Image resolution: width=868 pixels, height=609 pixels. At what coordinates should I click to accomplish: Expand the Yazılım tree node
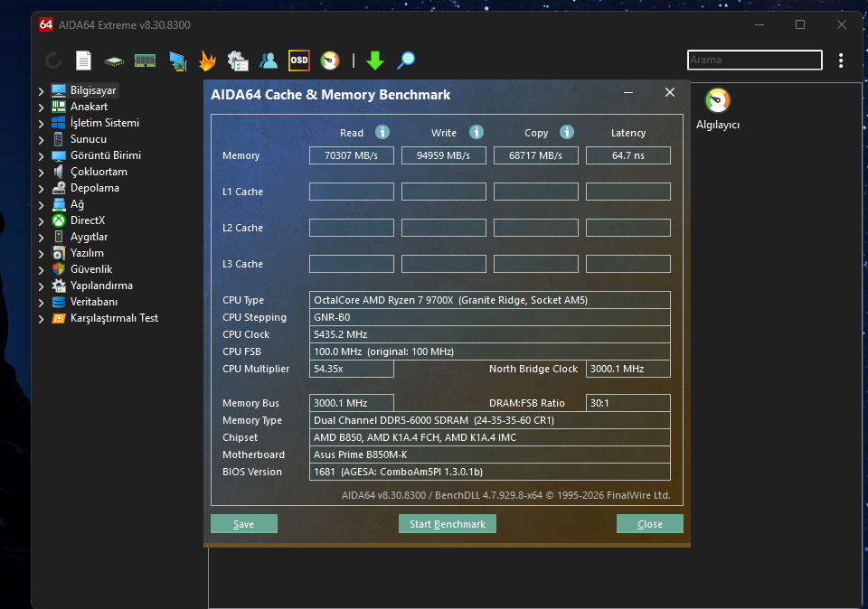coord(41,254)
